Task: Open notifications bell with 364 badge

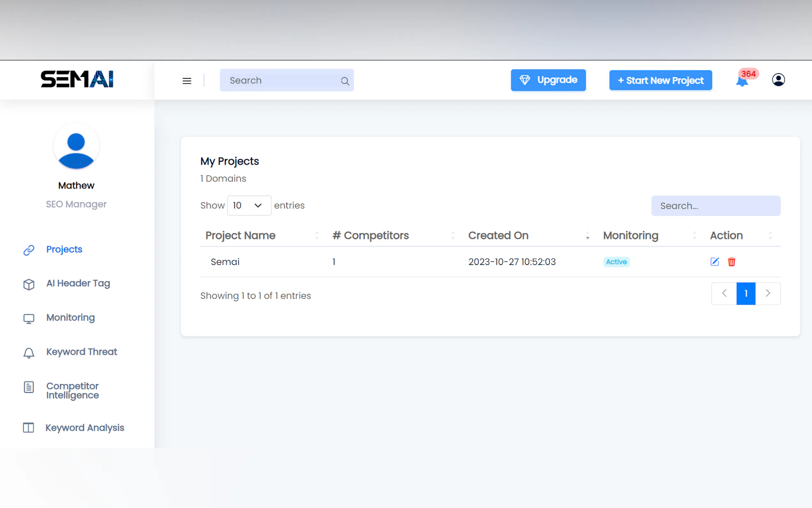Action: 742,81
